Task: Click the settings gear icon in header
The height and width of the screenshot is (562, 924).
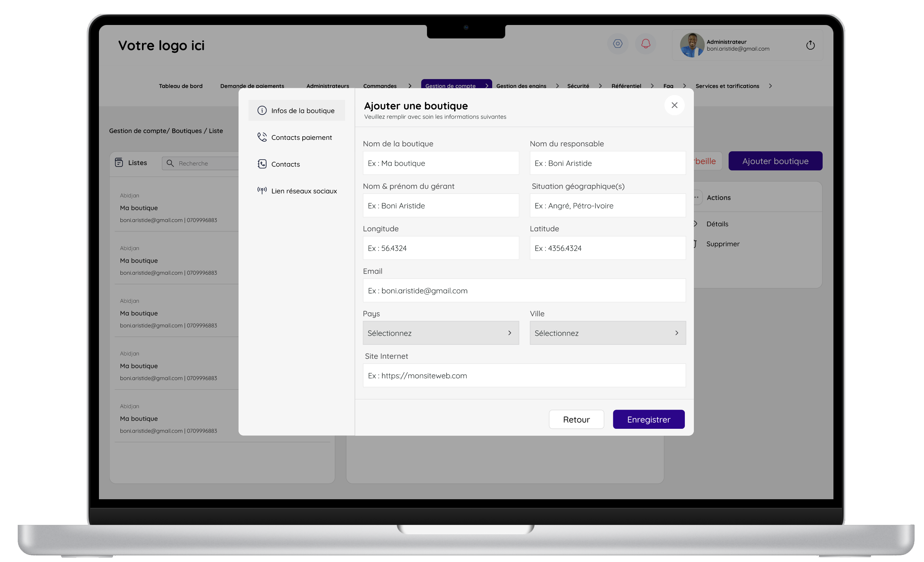Action: click(618, 44)
